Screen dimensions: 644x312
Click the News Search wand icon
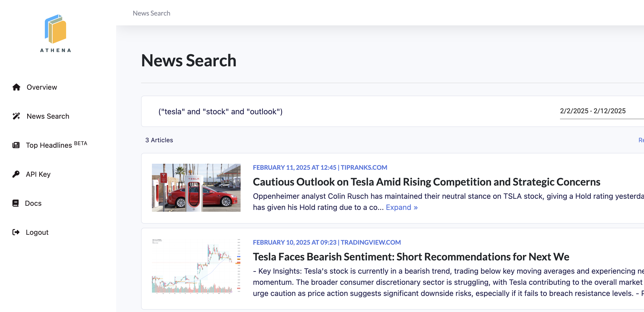(16, 116)
